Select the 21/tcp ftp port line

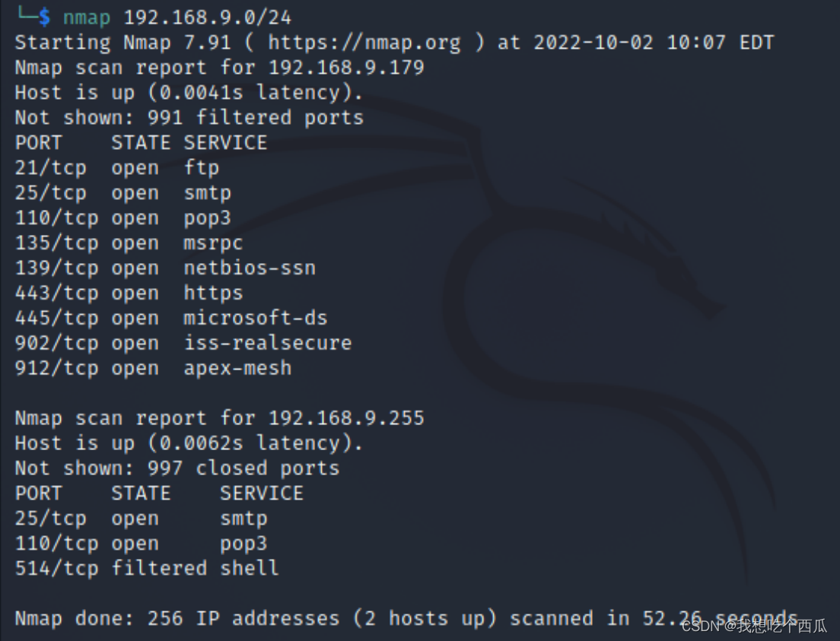pos(117,168)
